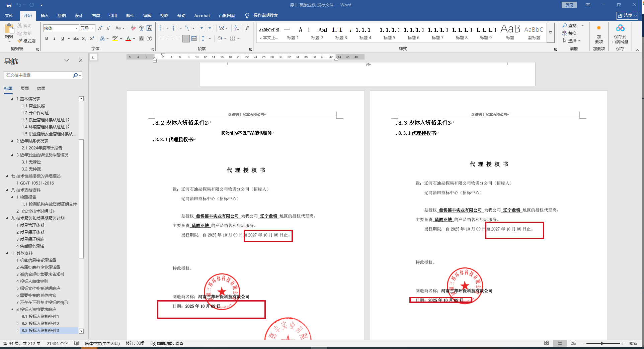Create a numbered list

tap(175, 28)
